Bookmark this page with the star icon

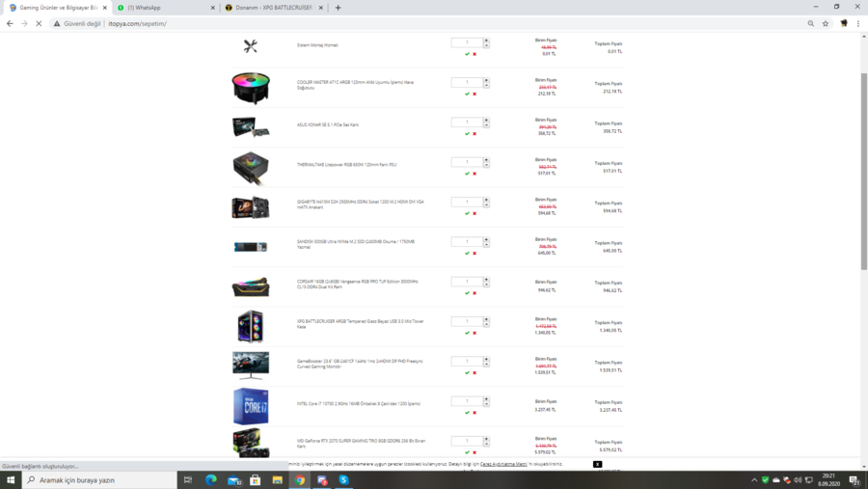tap(826, 24)
